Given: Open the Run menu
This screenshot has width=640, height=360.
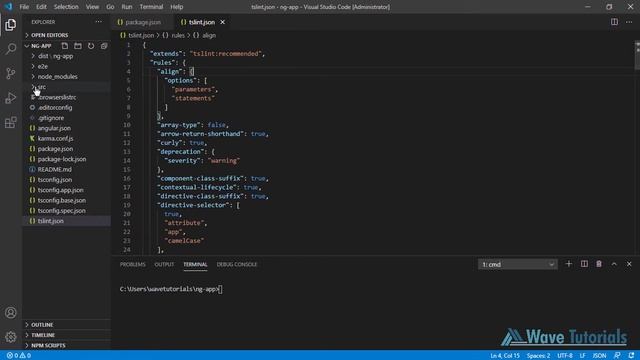Looking at the screenshot, I should point(127,7).
